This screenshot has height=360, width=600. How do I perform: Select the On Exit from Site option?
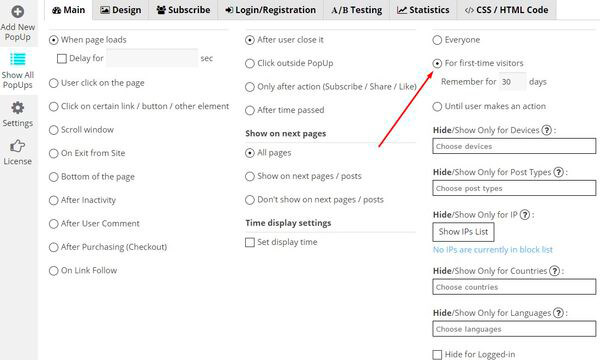pyautogui.click(x=54, y=153)
